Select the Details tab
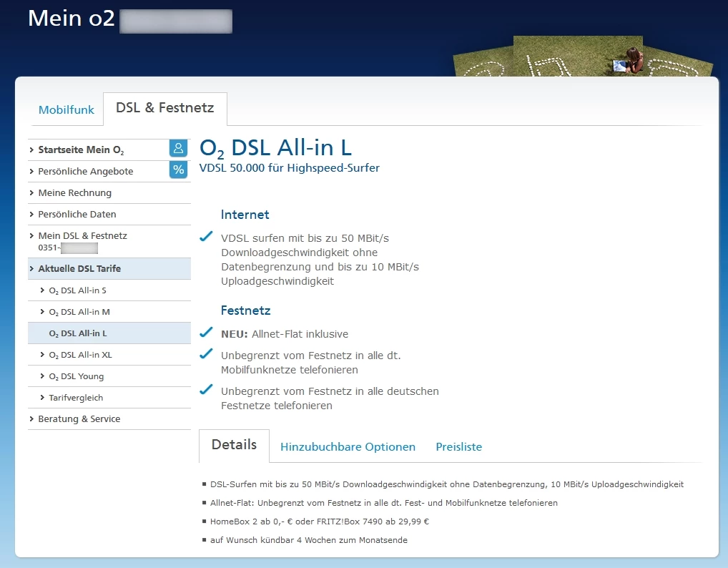The width and height of the screenshot is (728, 568). (x=234, y=446)
